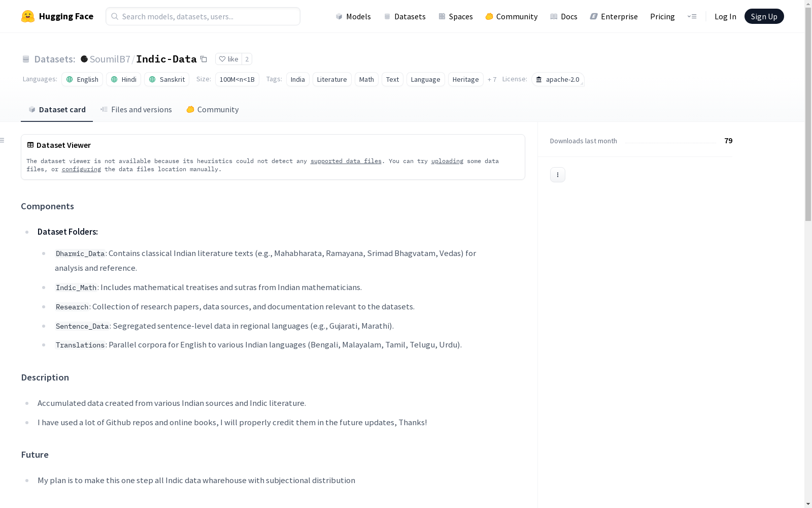Click the Literature tag
This screenshot has height=508, width=812.
[x=332, y=79]
